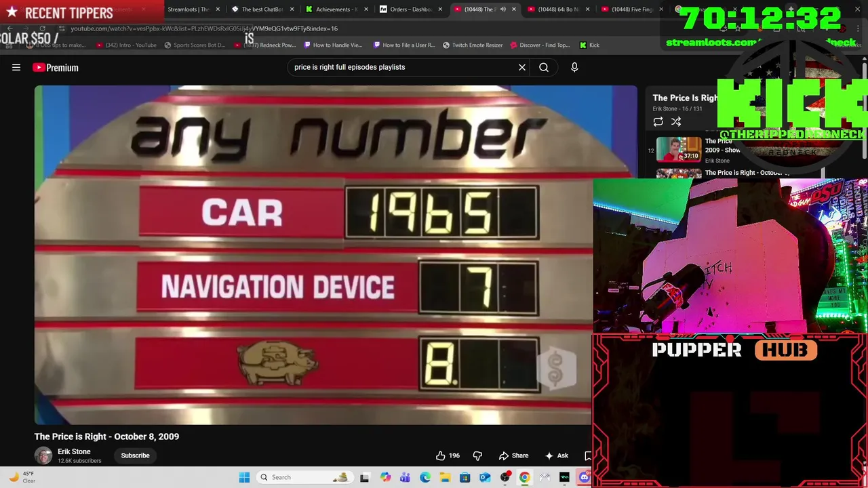Open Task View on the taskbar
This screenshot has width=868, height=488.
[x=364, y=477]
